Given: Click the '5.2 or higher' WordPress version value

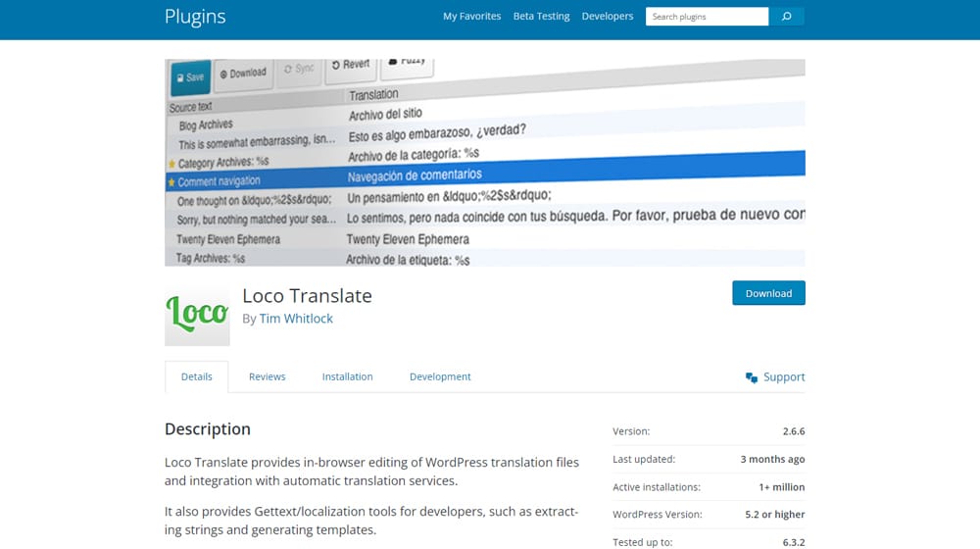Looking at the screenshot, I should tap(774, 515).
